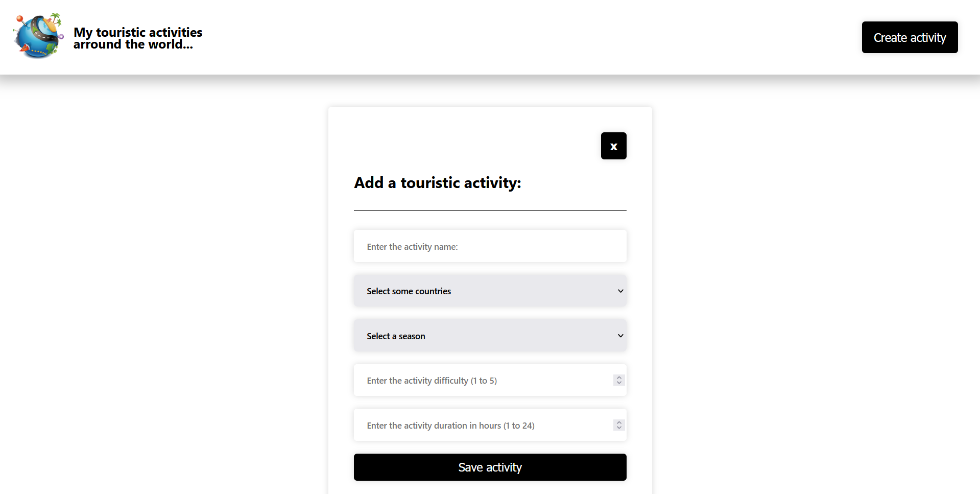Viewport: 980px width, 494px height.
Task: Submit the form with 'Save activity'
Action: pyautogui.click(x=490, y=467)
